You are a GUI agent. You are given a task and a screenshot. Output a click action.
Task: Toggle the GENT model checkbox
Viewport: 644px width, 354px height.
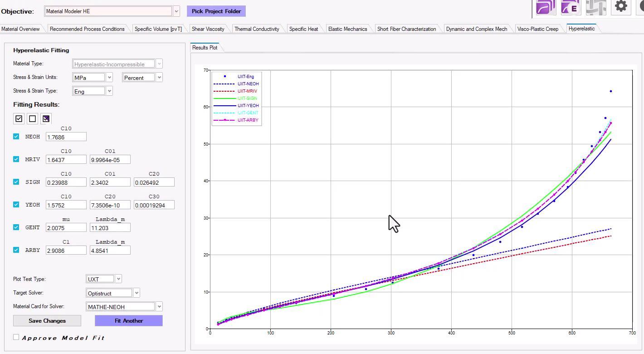(16, 227)
